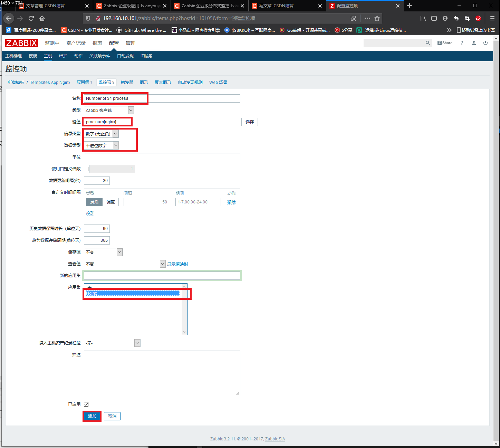This screenshot has width=500, height=448.
Task: Show more bookmarks with chevron
Action: point(449,30)
